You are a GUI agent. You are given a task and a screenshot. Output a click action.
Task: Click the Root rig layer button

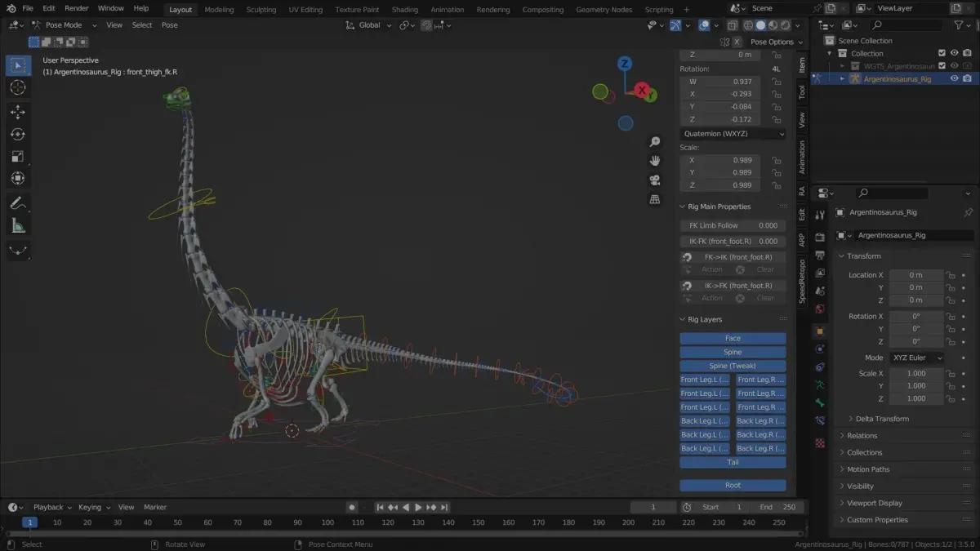(x=733, y=485)
